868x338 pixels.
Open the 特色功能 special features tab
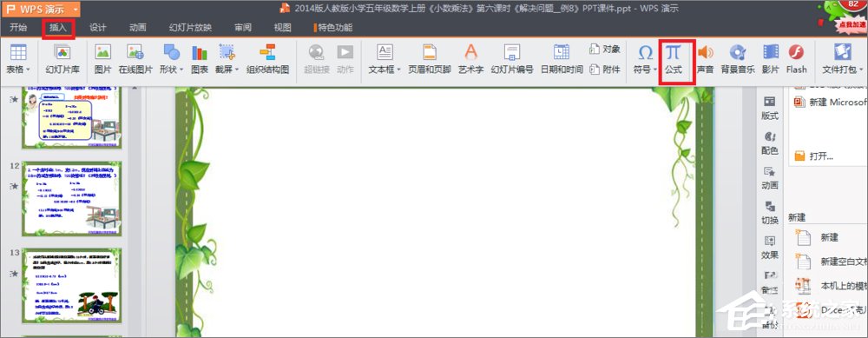point(333,28)
